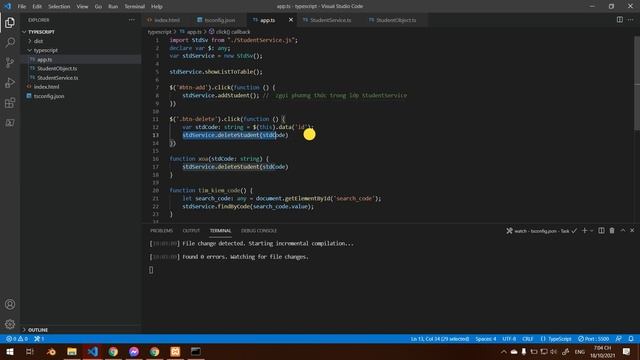
Task: Collapse the typescript subfolder
Action: [81, 50]
